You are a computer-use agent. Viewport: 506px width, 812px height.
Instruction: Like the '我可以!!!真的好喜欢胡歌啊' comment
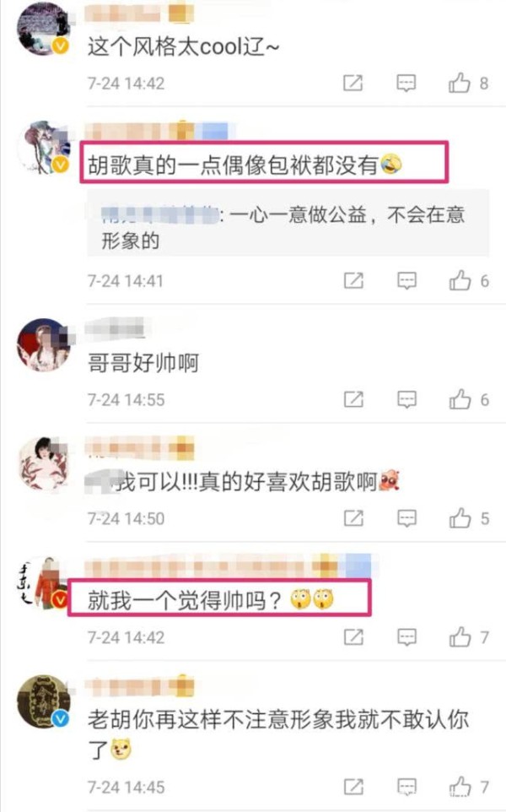460,518
